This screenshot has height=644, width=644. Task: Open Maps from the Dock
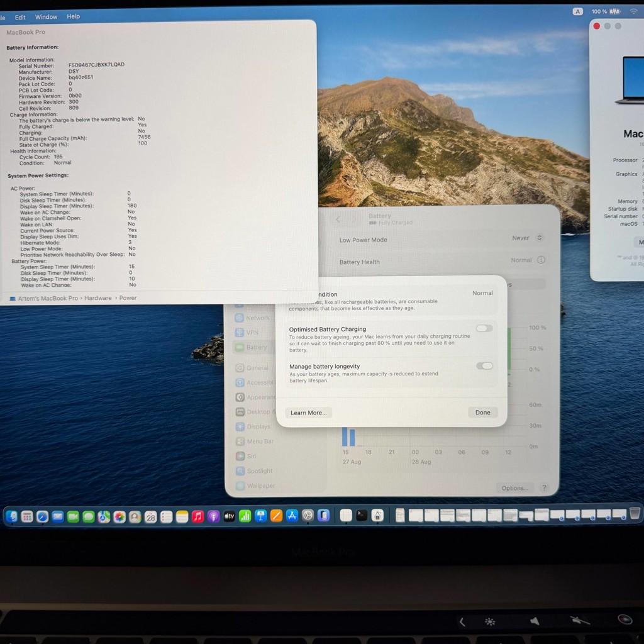(104, 516)
